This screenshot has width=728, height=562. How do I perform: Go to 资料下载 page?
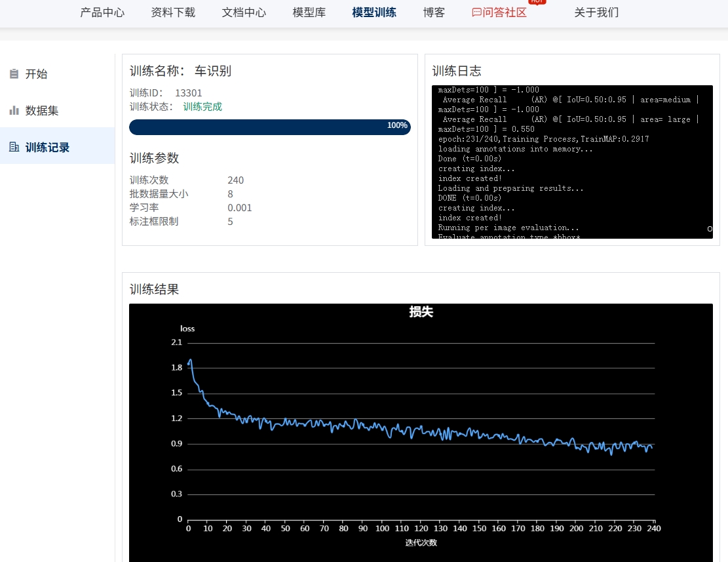[173, 12]
